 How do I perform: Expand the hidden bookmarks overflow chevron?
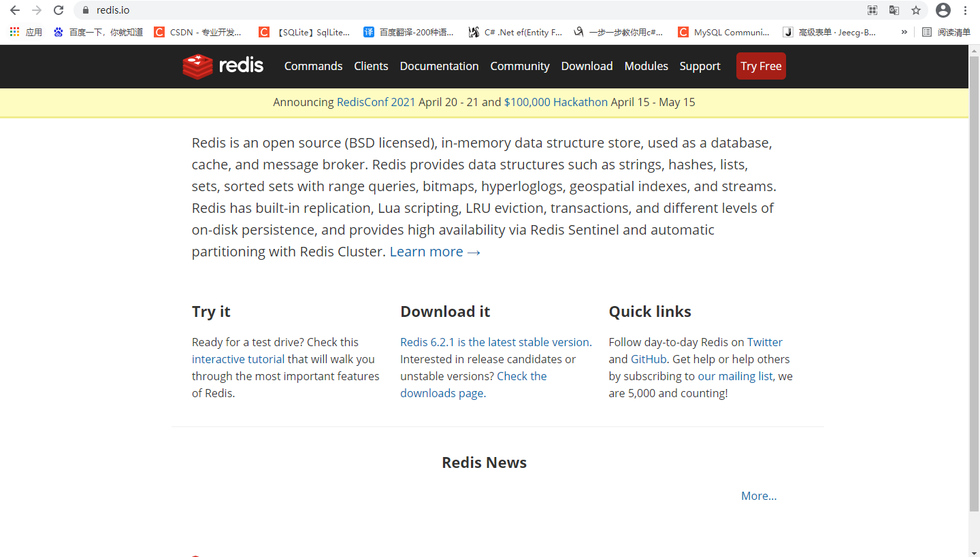tap(904, 32)
